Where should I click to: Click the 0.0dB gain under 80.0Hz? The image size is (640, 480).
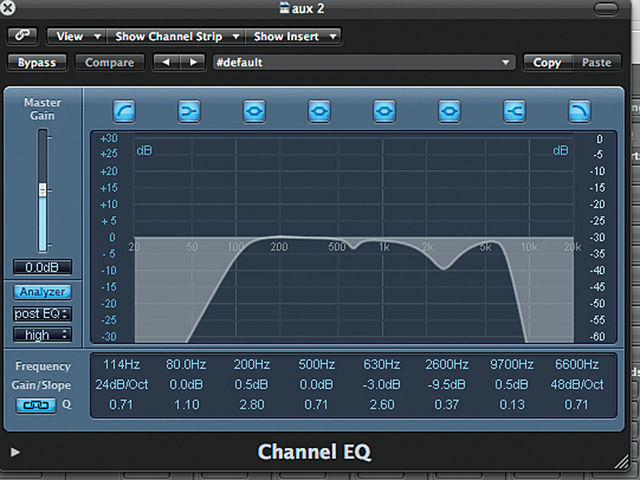click(x=186, y=384)
